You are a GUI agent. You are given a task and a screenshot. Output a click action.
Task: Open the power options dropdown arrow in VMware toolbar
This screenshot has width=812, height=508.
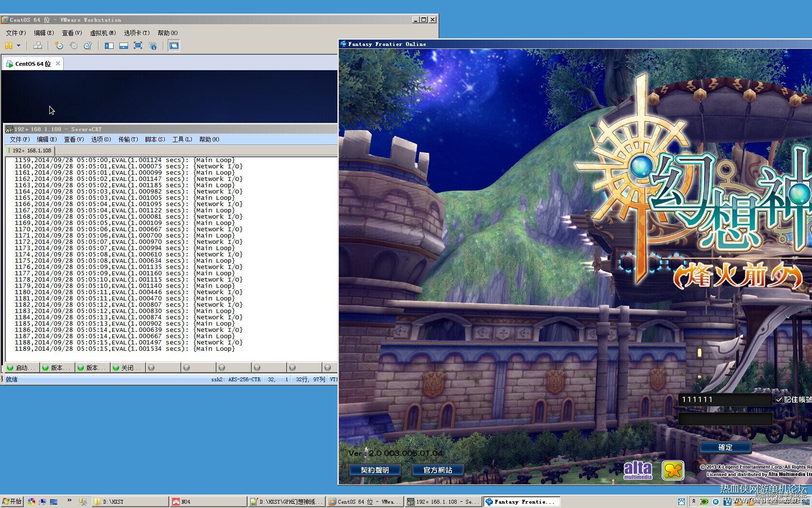point(19,45)
